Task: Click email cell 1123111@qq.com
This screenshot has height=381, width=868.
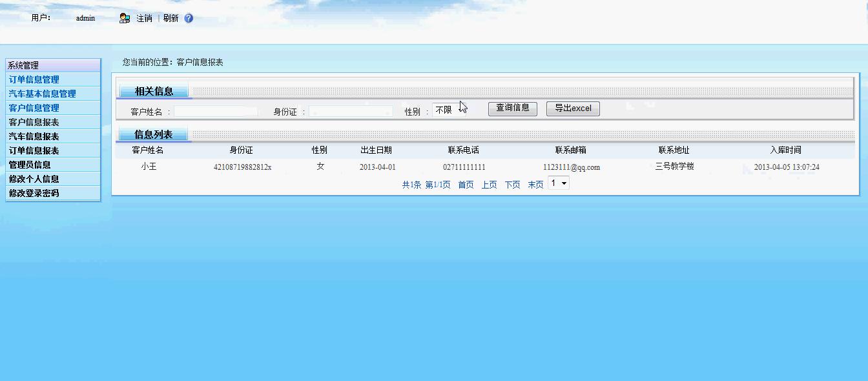Action: (x=572, y=167)
